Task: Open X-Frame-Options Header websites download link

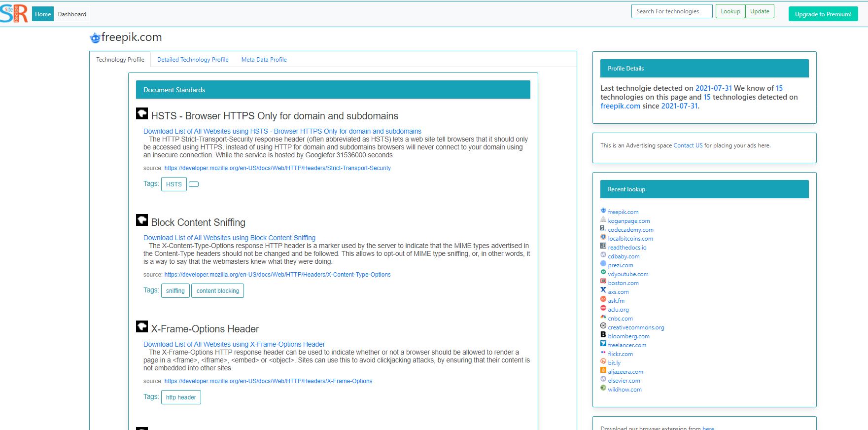Action: click(234, 344)
